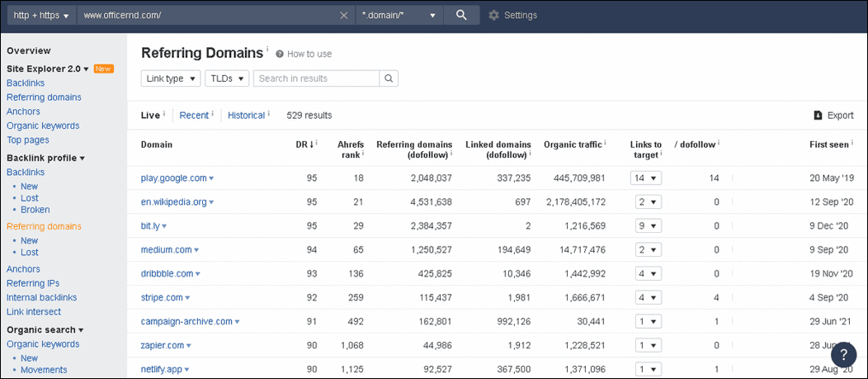Viewport: 868px width, 379px height.
Task: Open the zapier.com domain link
Action: (x=163, y=345)
